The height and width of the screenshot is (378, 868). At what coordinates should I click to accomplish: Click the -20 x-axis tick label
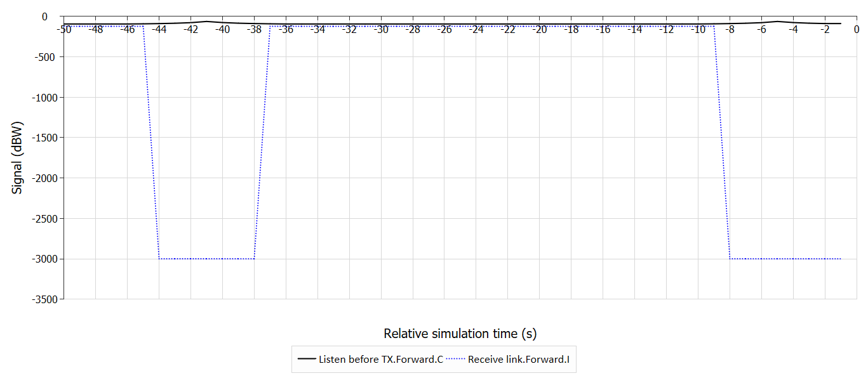tap(540, 29)
